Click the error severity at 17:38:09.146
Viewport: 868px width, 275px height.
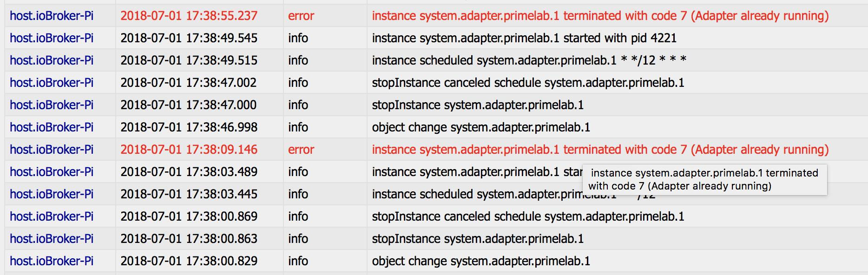click(301, 150)
